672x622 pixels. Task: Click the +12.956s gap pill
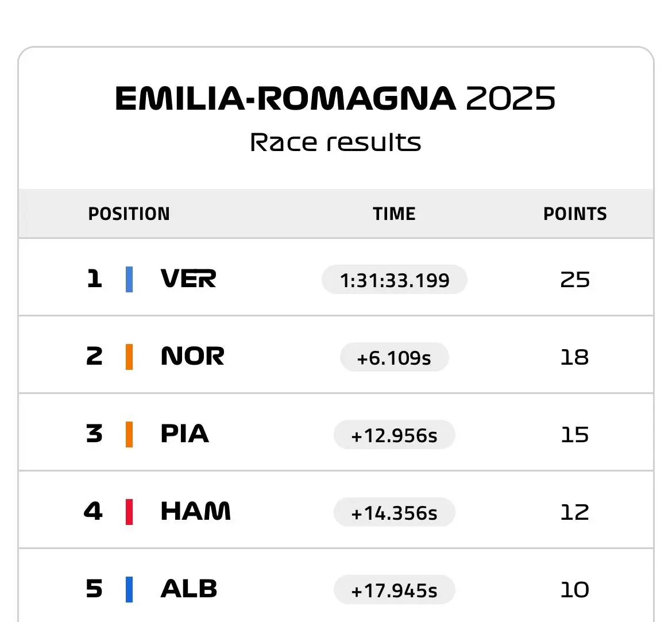(x=394, y=435)
